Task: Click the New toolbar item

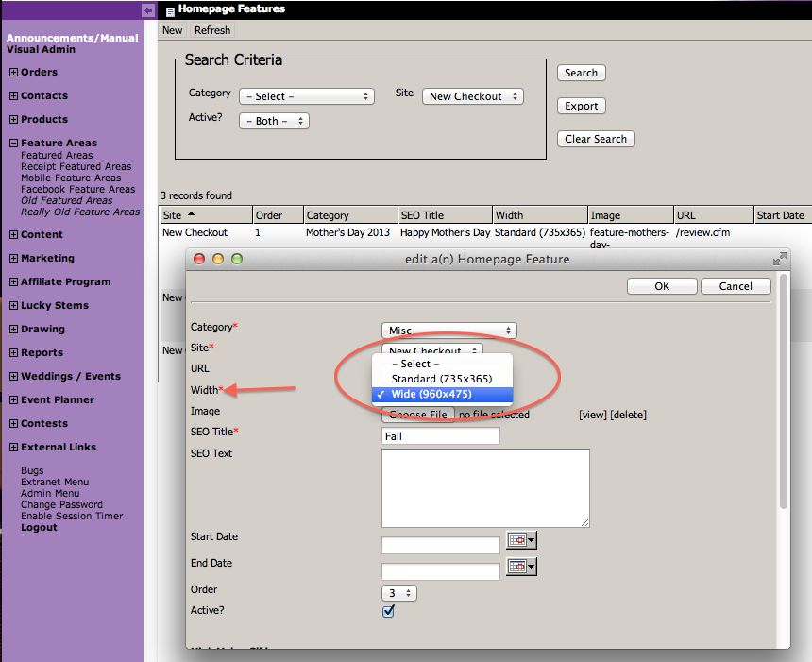Action: click(172, 30)
